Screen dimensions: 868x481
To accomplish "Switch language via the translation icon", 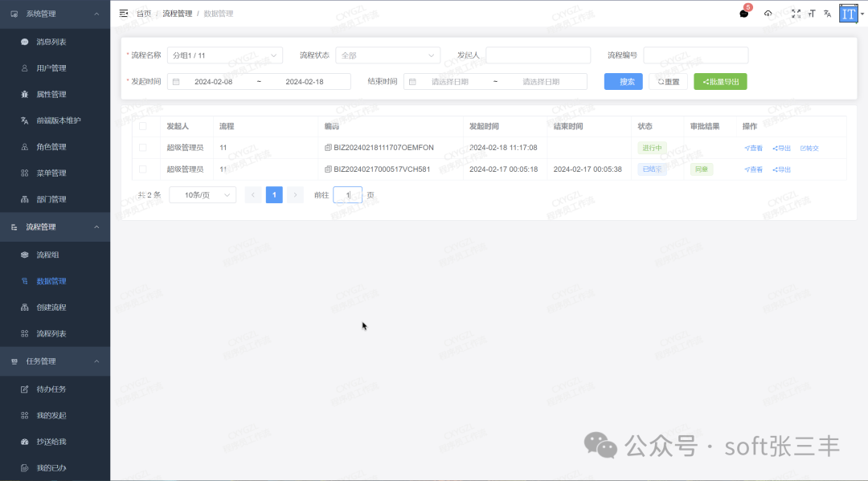I will pyautogui.click(x=827, y=14).
